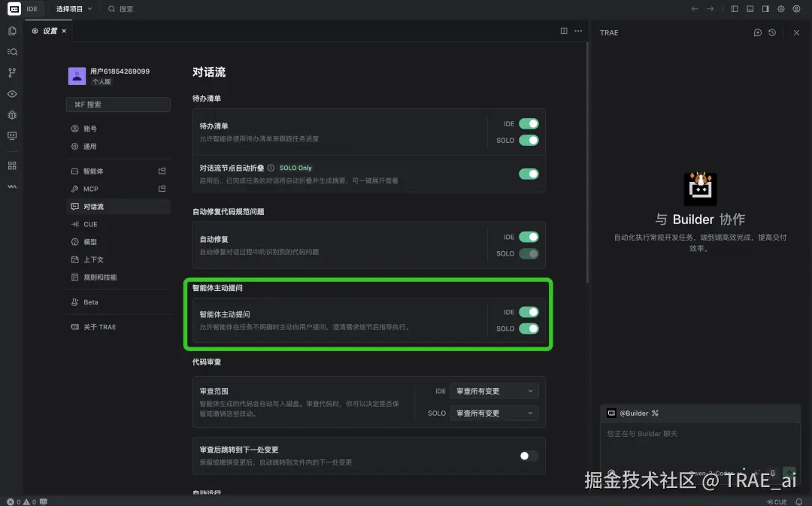Image resolution: width=812 pixels, height=506 pixels.
Task: Toggle 待办清单 SOLO switch
Action: coord(529,141)
